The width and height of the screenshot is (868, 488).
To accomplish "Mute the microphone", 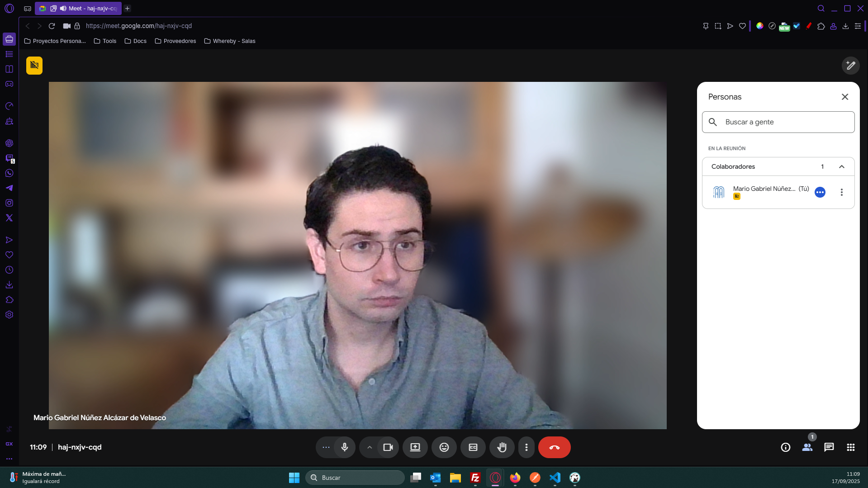I will click(345, 447).
